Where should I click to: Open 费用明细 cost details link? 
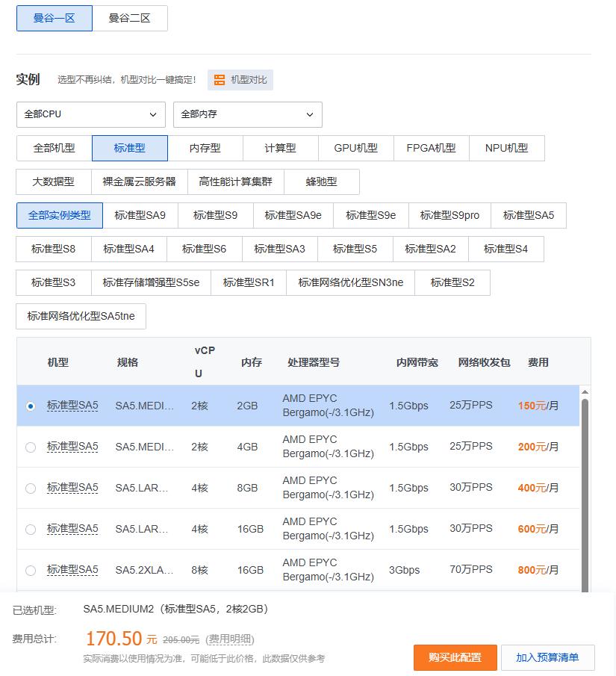[x=230, y=639]
